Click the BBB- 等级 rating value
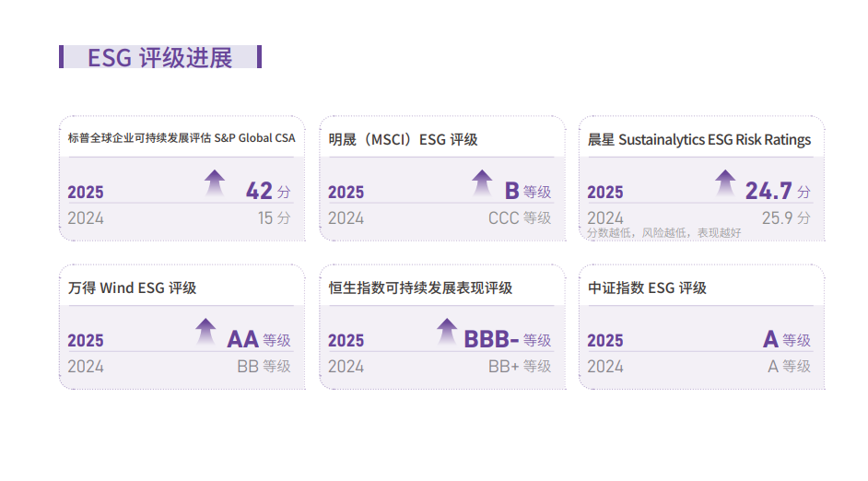This screenshot has width=868, height=481. coord(507,339)
